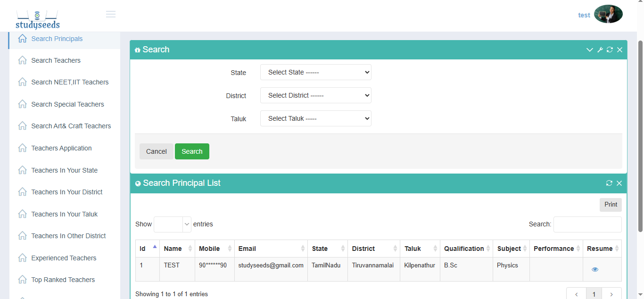Expand the Select Taluk dropdown

[315, 119]
